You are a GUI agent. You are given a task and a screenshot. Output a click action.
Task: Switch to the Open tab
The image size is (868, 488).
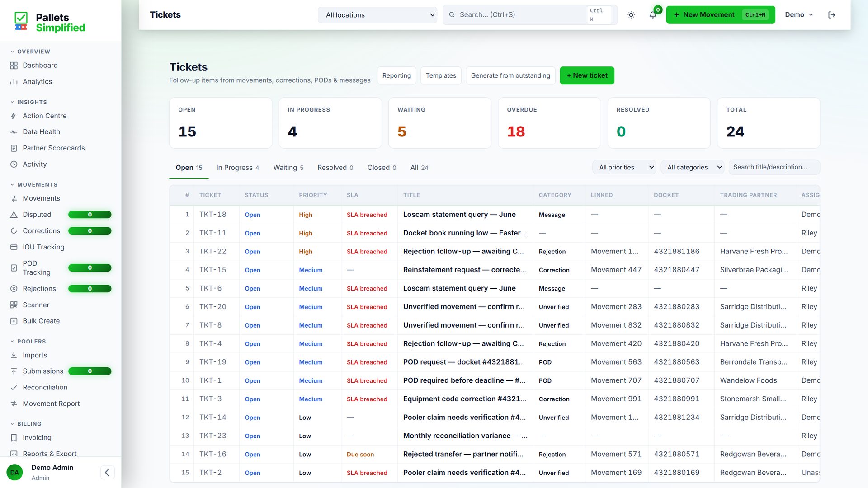pyautogui.click(x=189, y=168)
